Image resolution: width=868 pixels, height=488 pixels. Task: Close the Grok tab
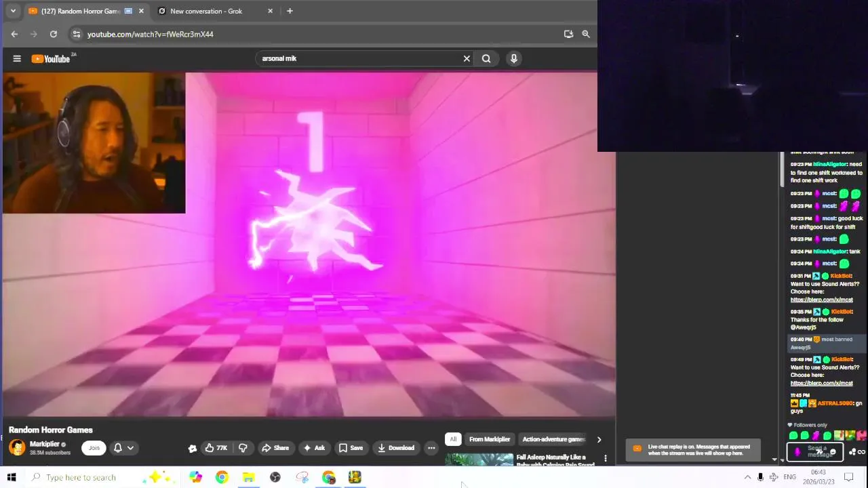(x=271, y=11)
